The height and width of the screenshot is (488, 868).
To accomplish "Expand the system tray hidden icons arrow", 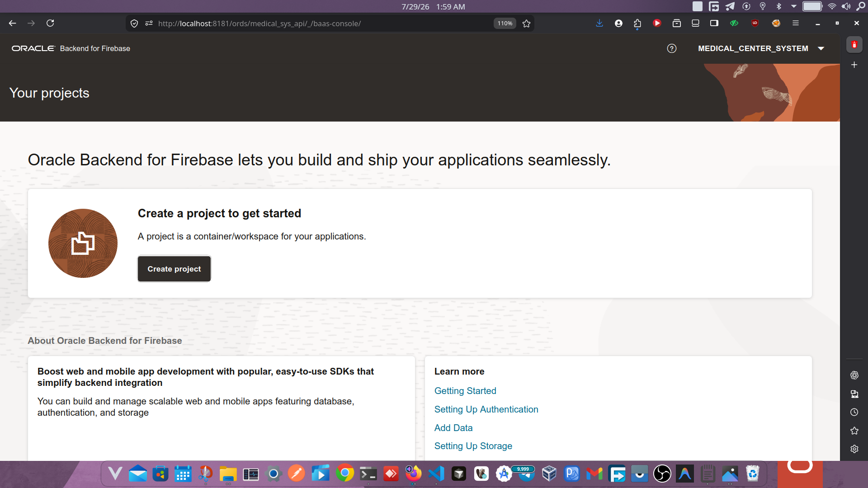I will pos(793,6).
